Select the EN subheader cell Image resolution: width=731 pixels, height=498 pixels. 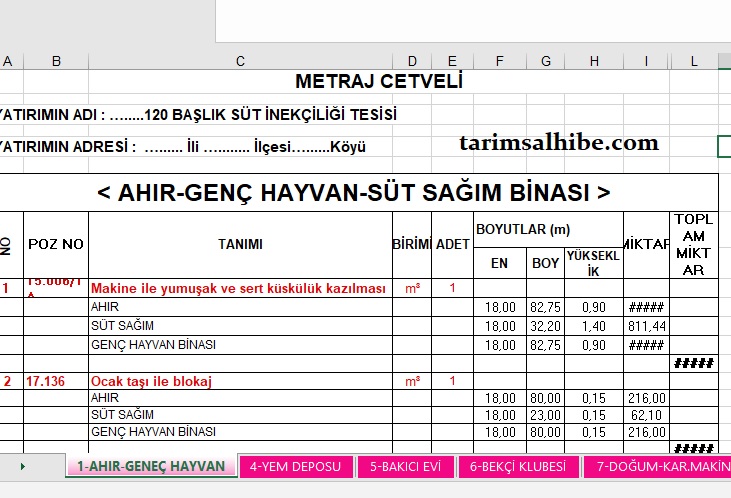pyautogui.click(x=500, y=263)
